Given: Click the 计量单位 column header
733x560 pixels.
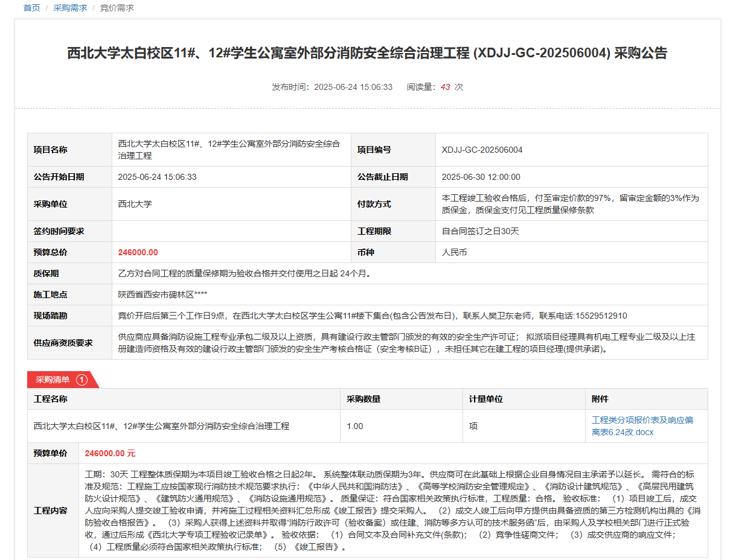Looking at the screenshot, I should click(485, 399).
